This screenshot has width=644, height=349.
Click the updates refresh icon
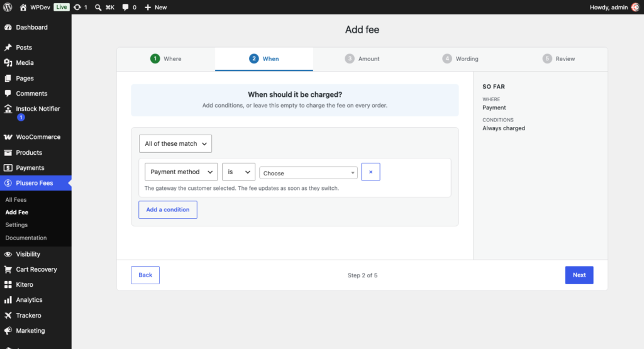coord(77,8)
